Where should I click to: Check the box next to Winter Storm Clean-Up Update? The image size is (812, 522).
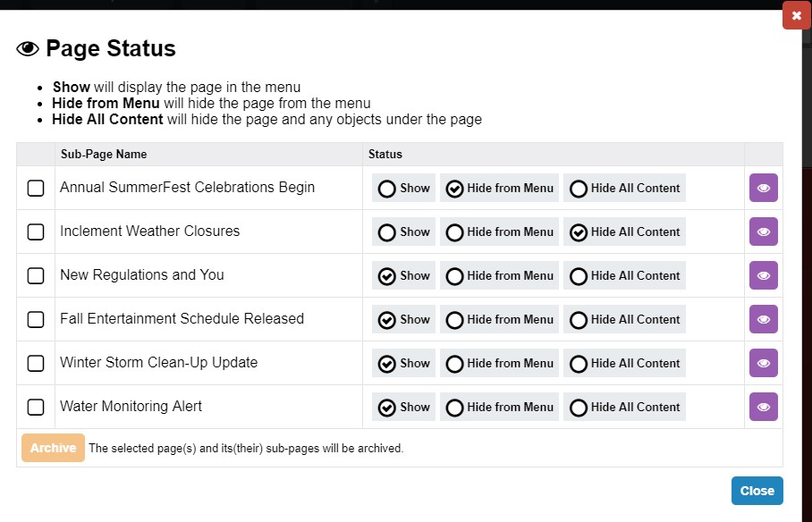pyautogui.click(x=35, y=363)
